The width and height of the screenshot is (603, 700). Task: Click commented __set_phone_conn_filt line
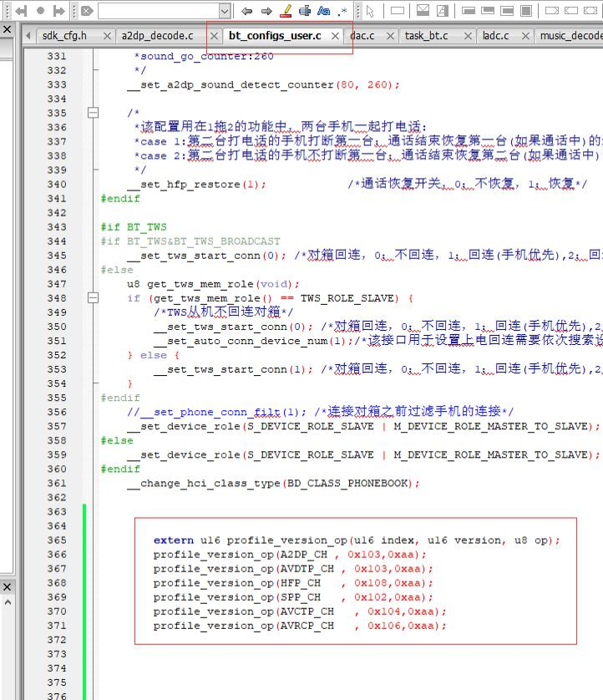coord(320,412)
